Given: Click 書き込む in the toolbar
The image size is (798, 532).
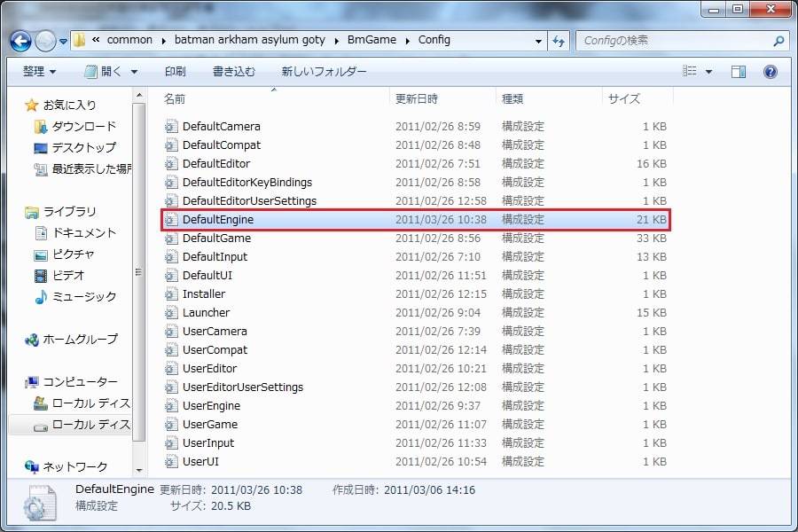Looking at the screenshot, I should click(233, 71).
